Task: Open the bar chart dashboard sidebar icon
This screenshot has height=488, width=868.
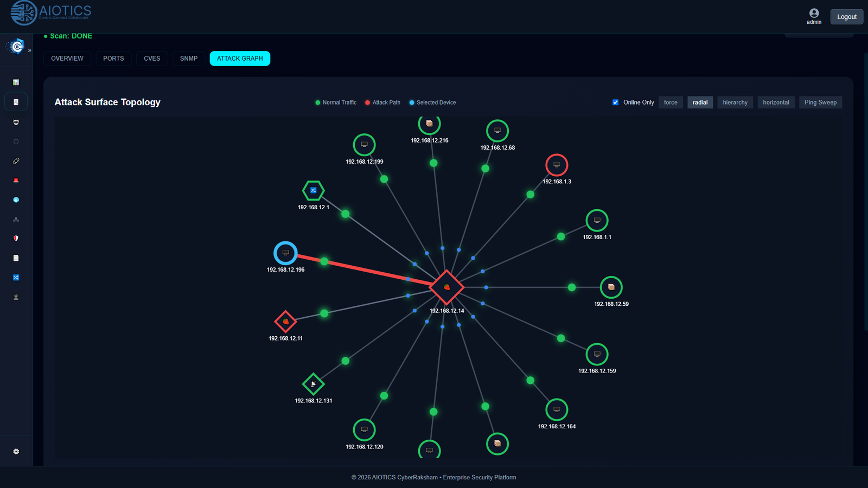Action: click(x=16, y=82)
